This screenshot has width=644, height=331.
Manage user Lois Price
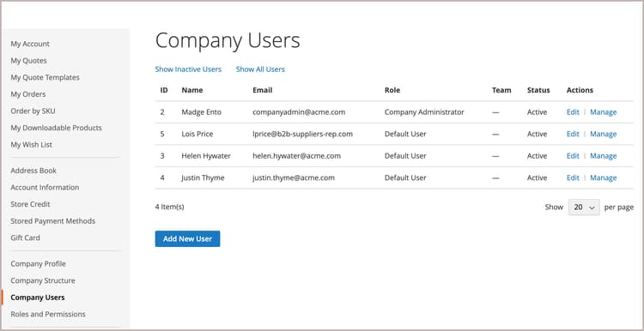pos(604,134)
